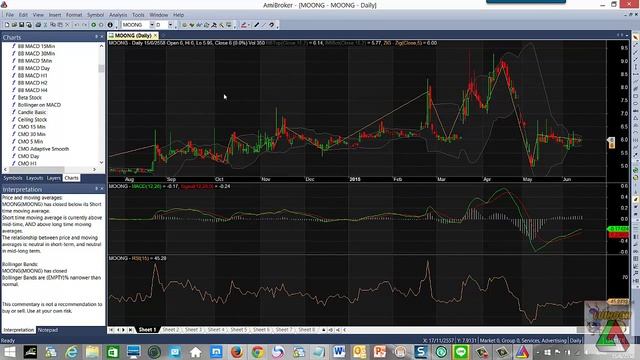
Task: Click the black Information circle icon
Action: pos(110,25)
